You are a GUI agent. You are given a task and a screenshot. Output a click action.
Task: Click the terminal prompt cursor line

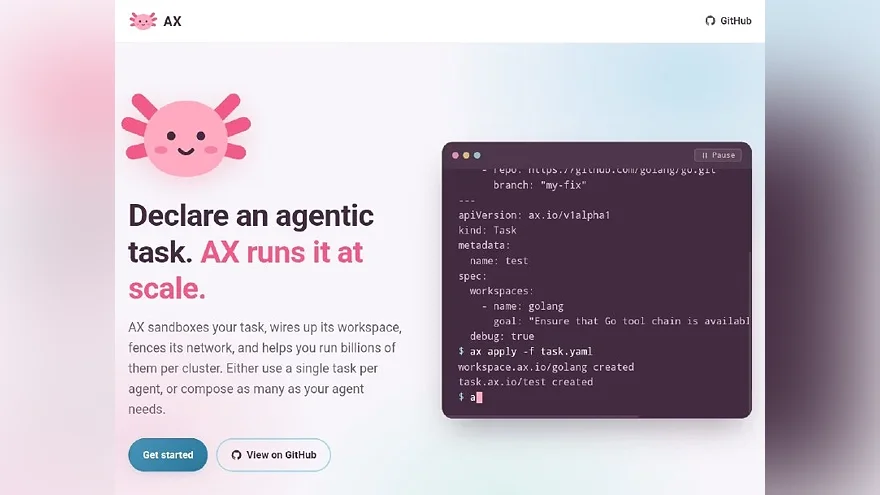tap(470, 397)
